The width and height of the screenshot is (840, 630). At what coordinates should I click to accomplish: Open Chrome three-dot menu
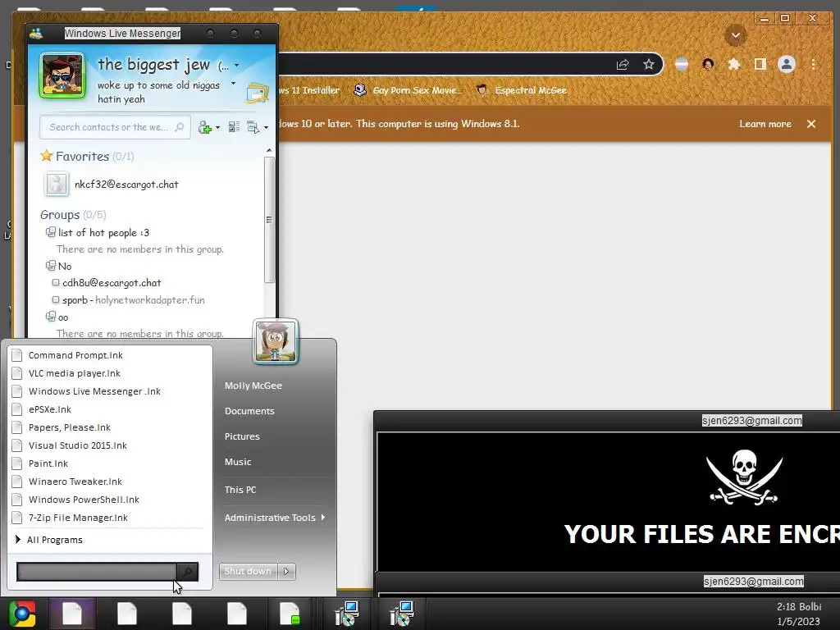tap(813, 65)
